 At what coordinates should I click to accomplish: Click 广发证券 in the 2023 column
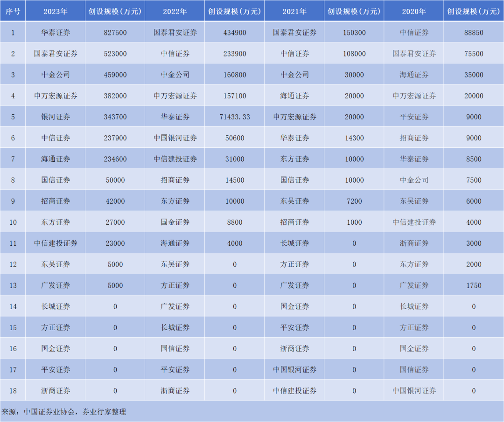55,285
